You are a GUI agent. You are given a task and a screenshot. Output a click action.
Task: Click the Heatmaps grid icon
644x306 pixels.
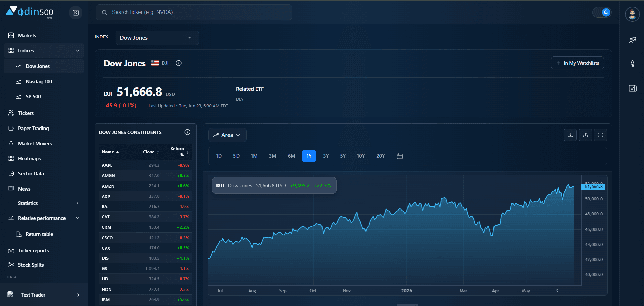coord(11,158)
